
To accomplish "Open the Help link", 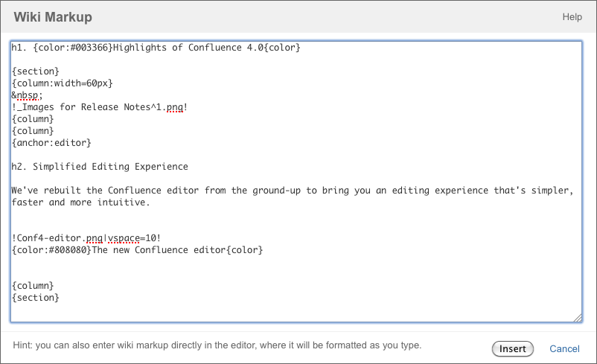I will pyautogui.click(x=572, y=17).
